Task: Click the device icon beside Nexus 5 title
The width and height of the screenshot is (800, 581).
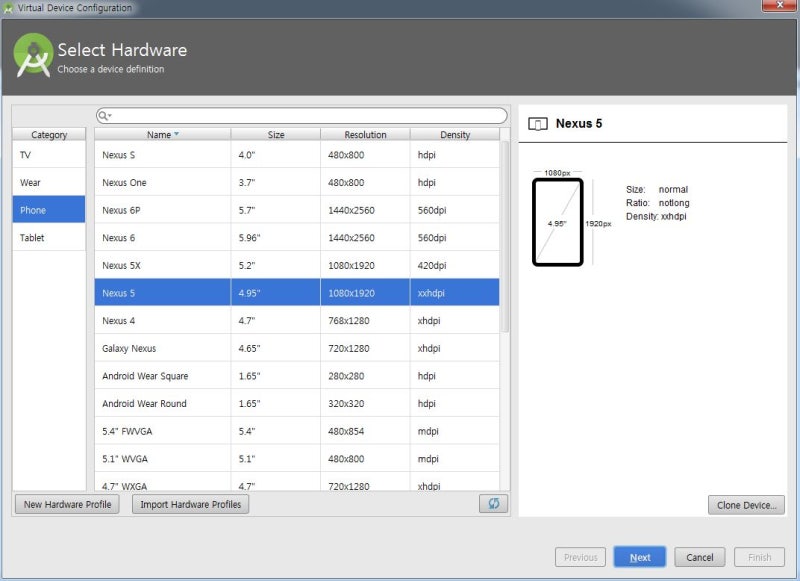Action: [538, 123]
